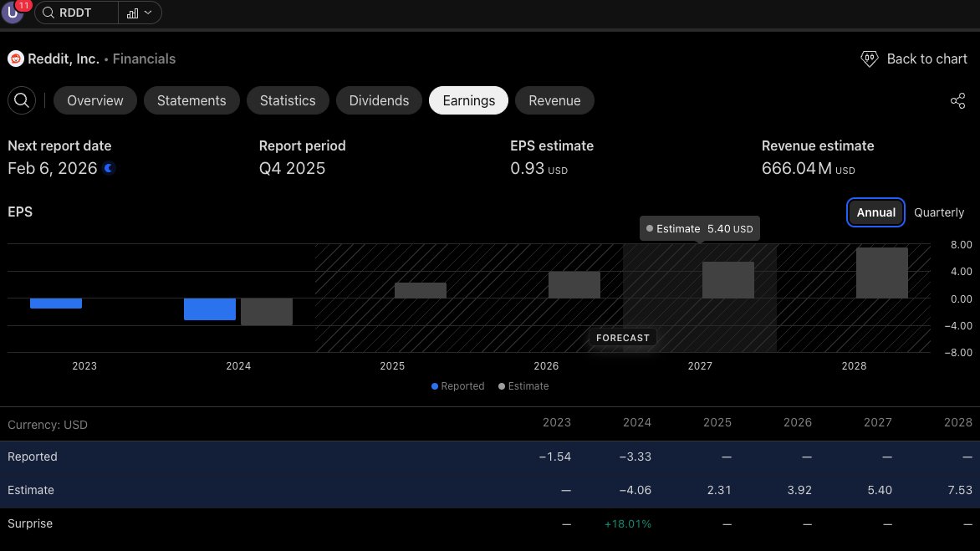Click the 2028 estimate EPS bar

pos(882,273)
